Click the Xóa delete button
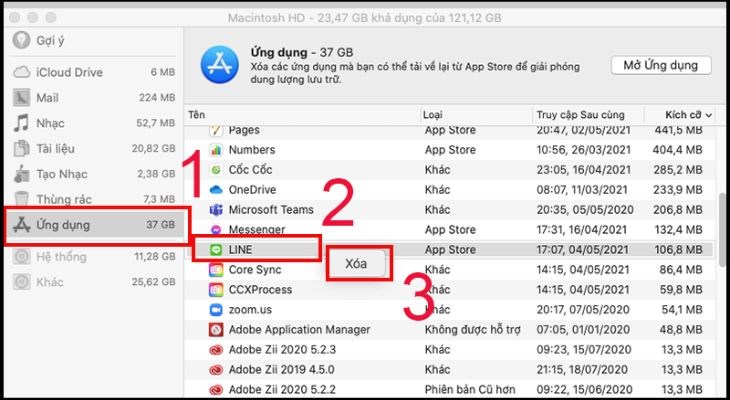The height and width of the screenshot is (400, 730). click(x=356, y=264)
